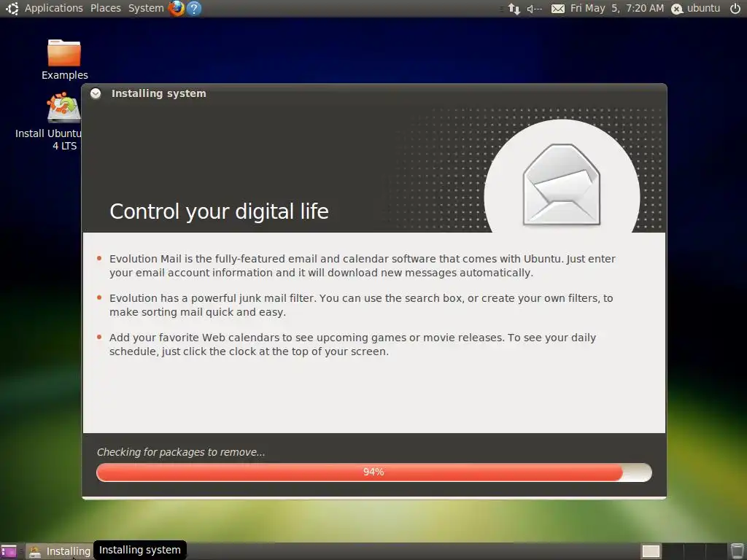
Task: Click the Ubuntu logo in top panel
Action: click(12, 8)
